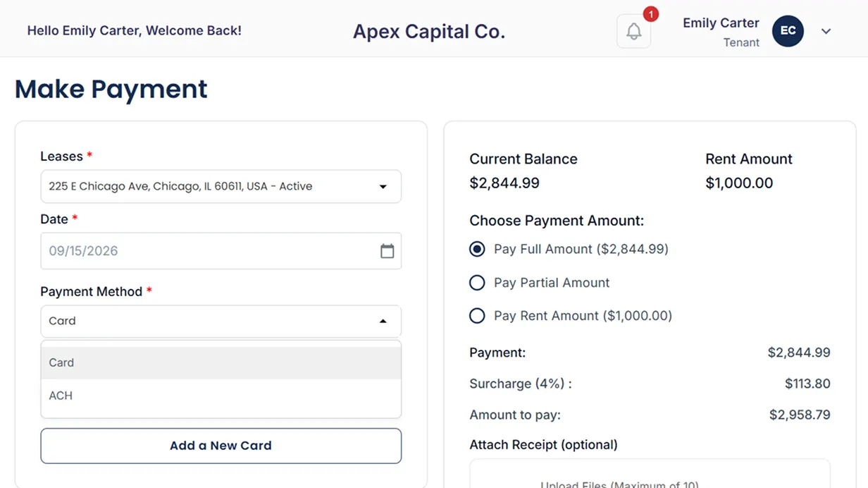Click the Emily Carter user name

pos(721,23)
